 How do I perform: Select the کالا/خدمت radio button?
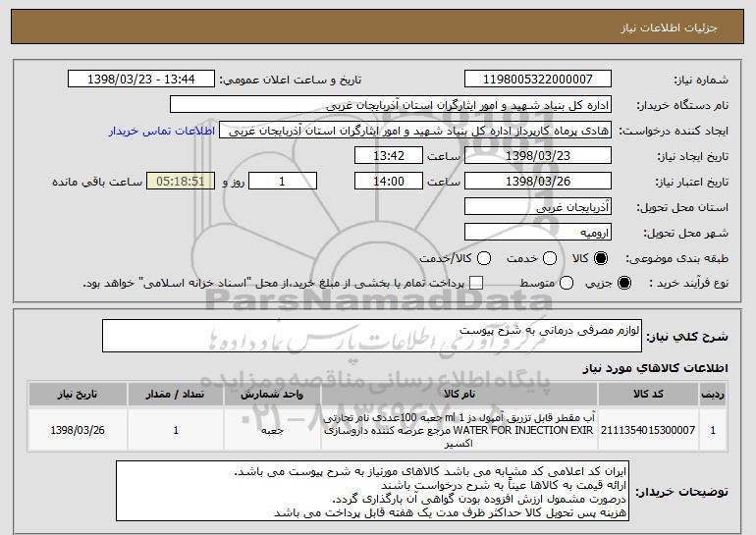[484, 259]
